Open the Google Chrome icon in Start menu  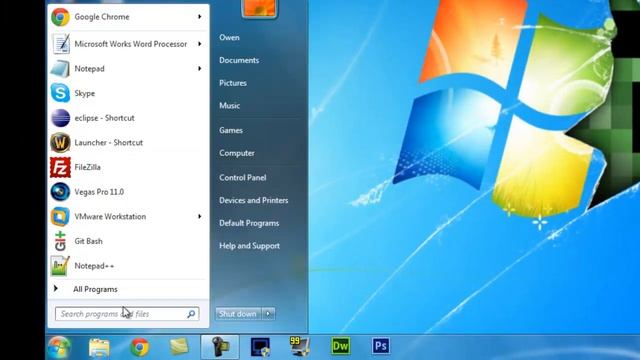(60, 17)
